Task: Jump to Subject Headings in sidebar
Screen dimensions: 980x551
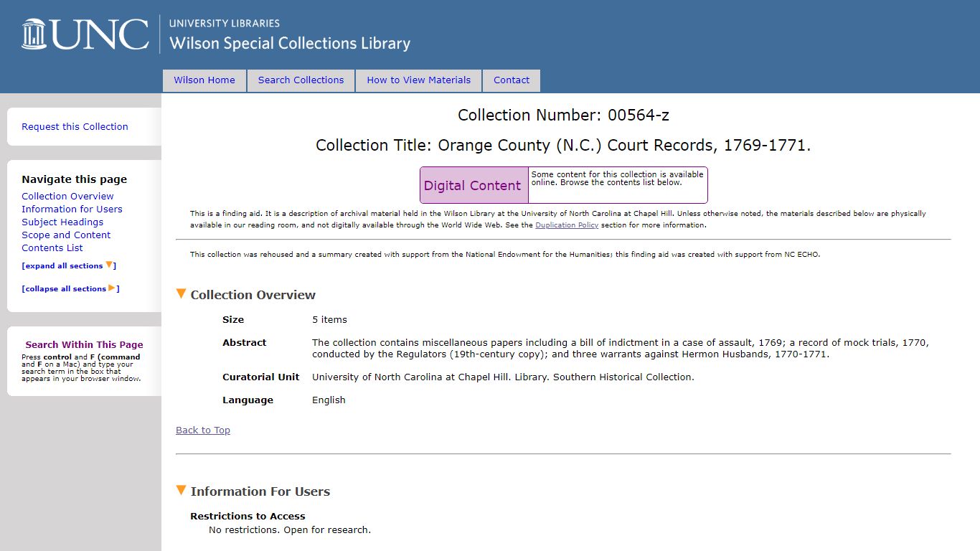Action: tap(62, 222)
